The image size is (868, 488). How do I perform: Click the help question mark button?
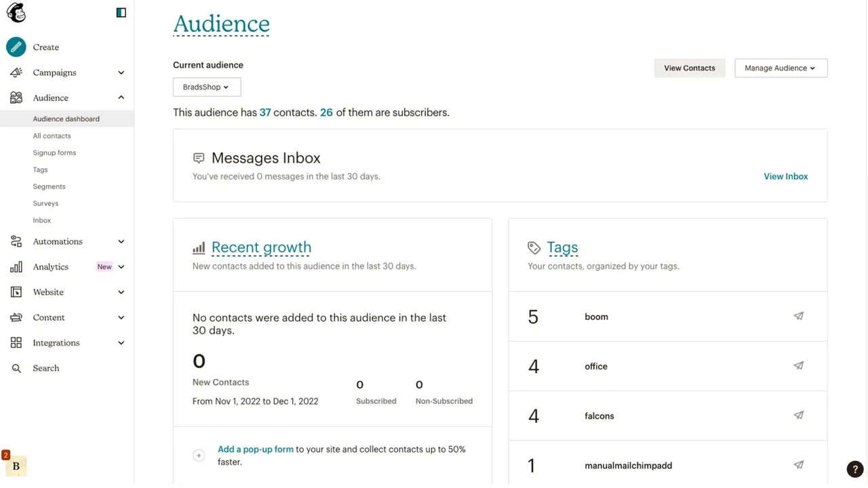tap(854, 469)
